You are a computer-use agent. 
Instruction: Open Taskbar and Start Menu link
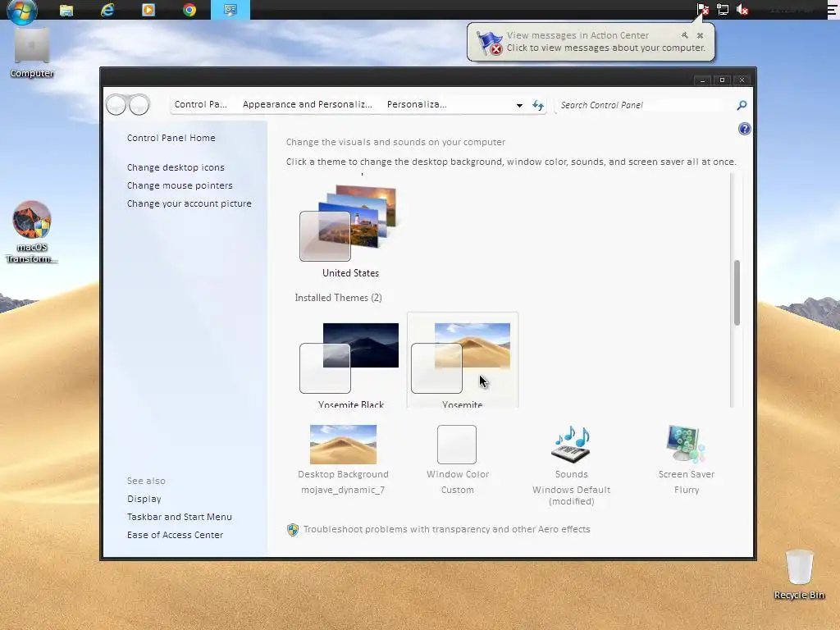click(179, 517)
